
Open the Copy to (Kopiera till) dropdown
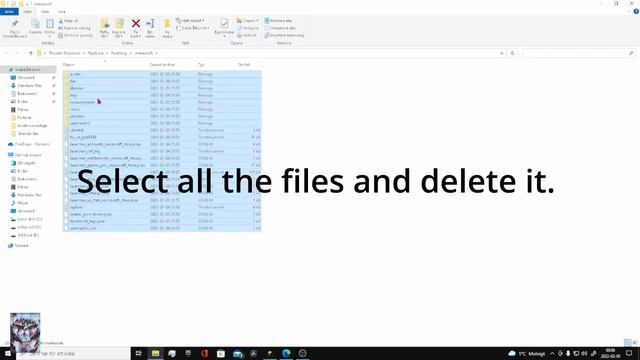pos(119,28)
